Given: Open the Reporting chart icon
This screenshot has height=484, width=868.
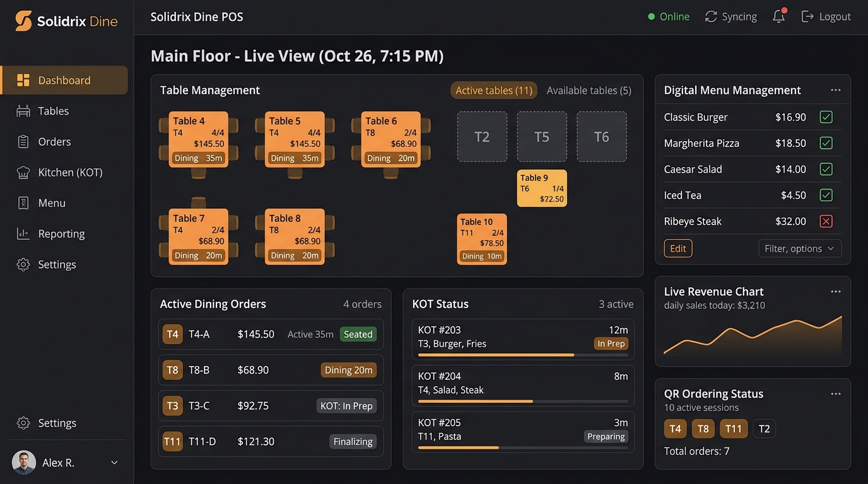Looking at the screenshot, I should coord(23,234).
